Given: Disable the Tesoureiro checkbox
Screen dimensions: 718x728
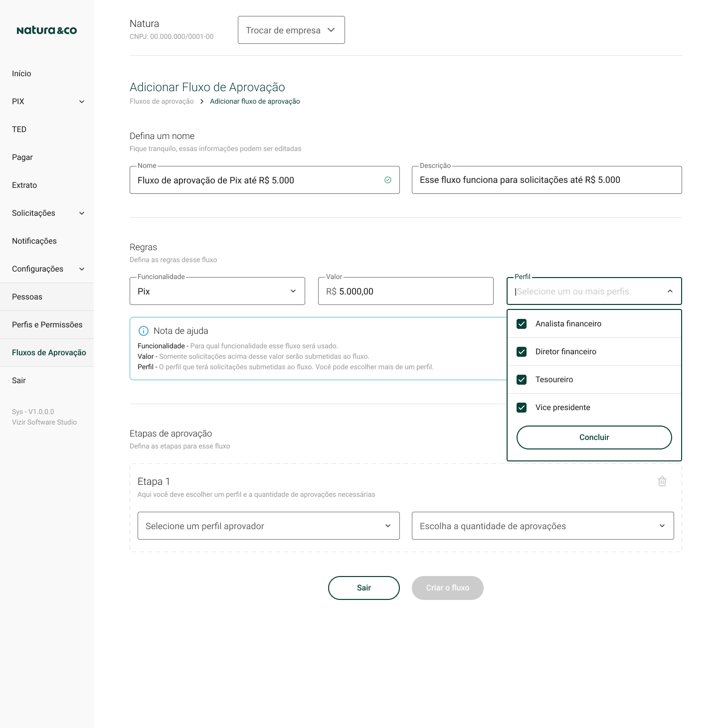Looking at the screenshot, I should 522,379.
